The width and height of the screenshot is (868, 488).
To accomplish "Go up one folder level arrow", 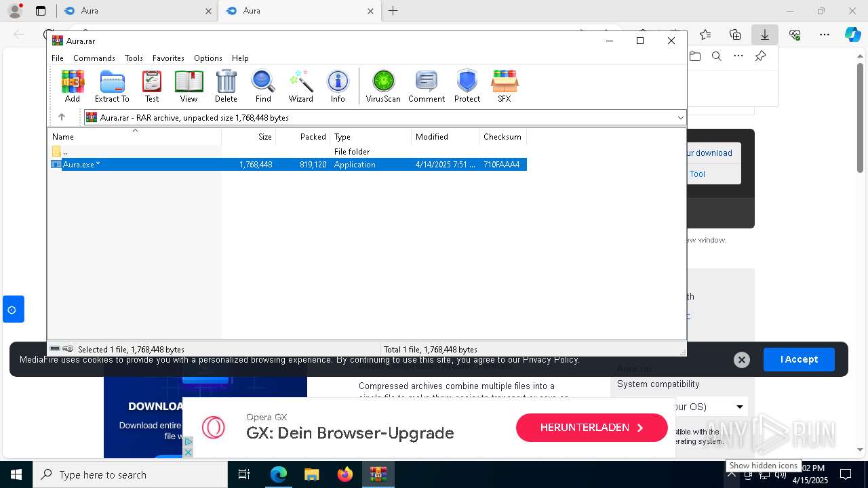I will 62,117.
